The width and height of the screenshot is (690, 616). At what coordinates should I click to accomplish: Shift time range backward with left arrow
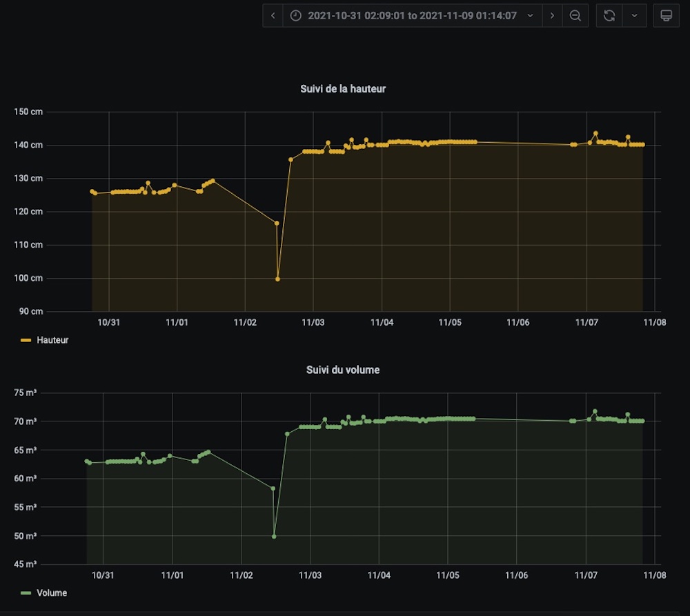click(273, 16)
